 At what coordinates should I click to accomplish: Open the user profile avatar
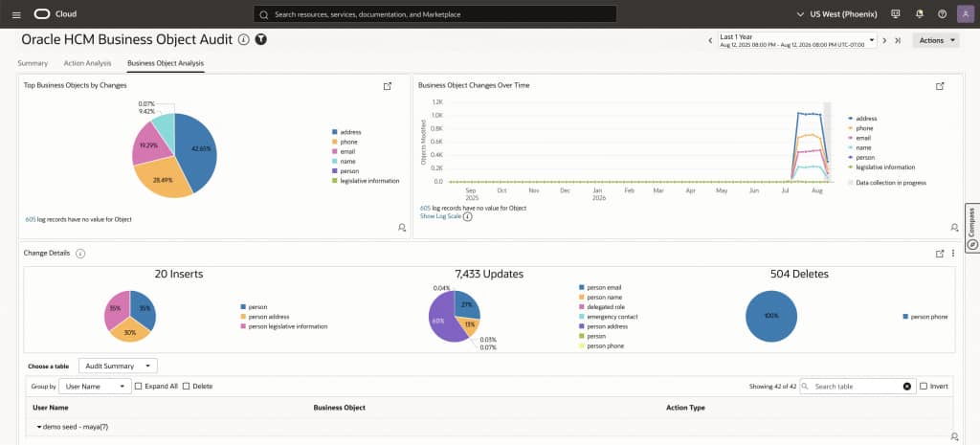[965, 13]
